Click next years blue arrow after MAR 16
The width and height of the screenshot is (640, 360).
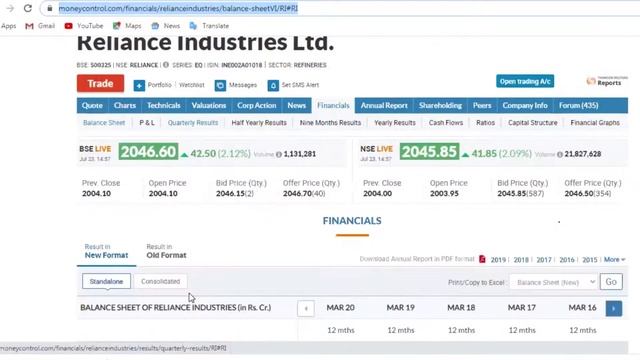pyautogui.click(x=614, y=308)
